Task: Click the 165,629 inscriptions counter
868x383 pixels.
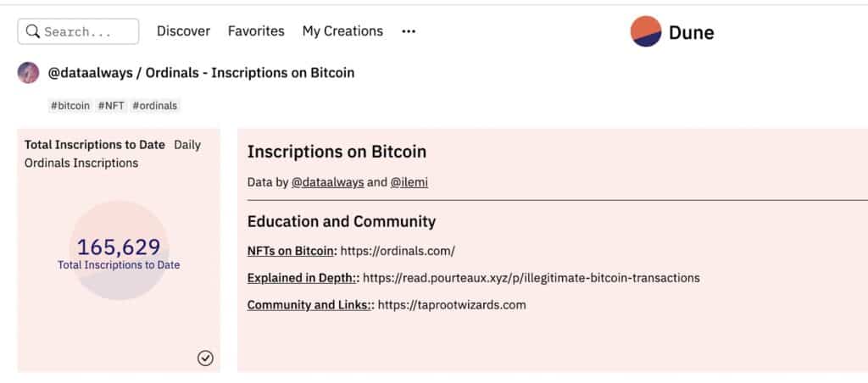Action: click(x=119, y=247)
